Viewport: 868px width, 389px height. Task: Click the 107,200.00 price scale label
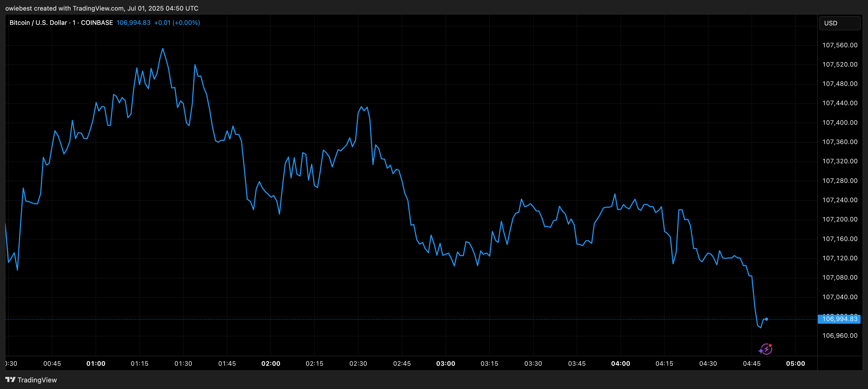tap(840, 219)
